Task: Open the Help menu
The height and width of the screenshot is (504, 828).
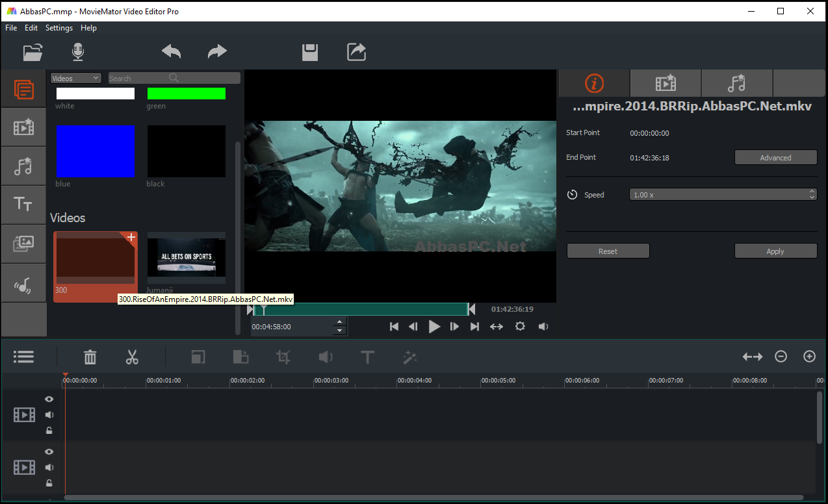Action: coord(89,28)
